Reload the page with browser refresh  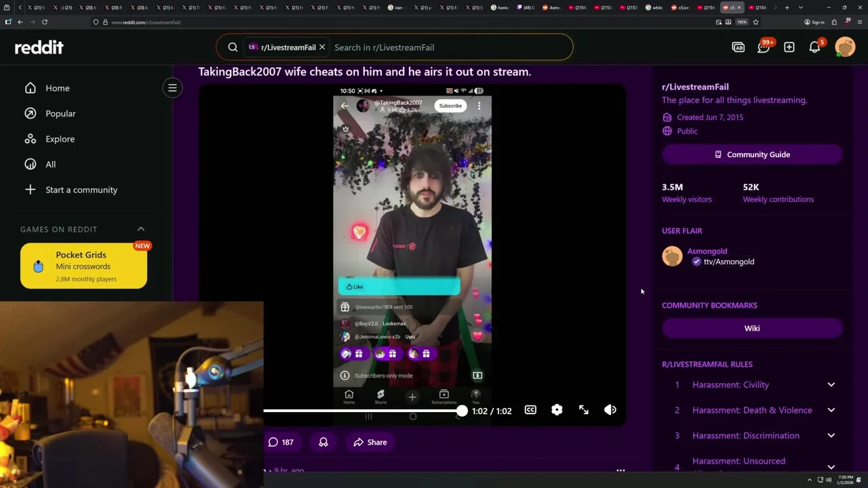(45, 22)
